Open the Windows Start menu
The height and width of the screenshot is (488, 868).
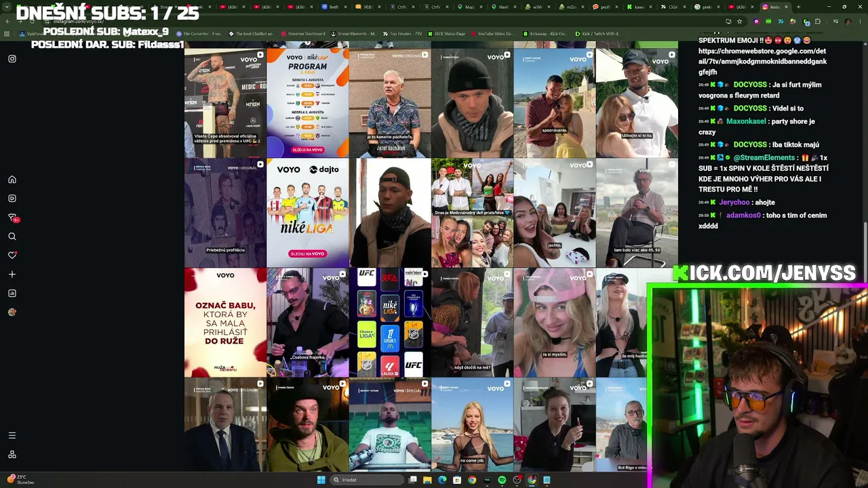coord(321,480)
